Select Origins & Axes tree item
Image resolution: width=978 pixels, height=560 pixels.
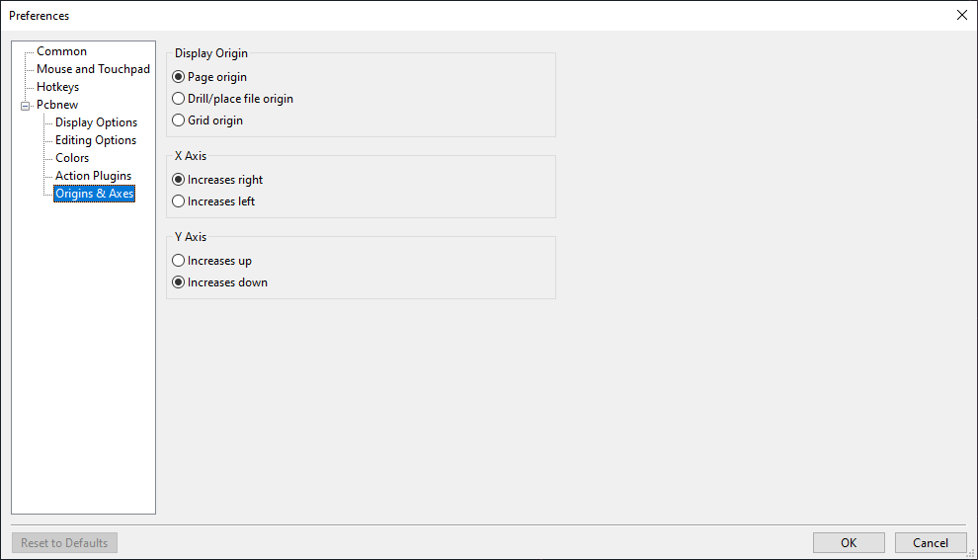tap(94, 194)
